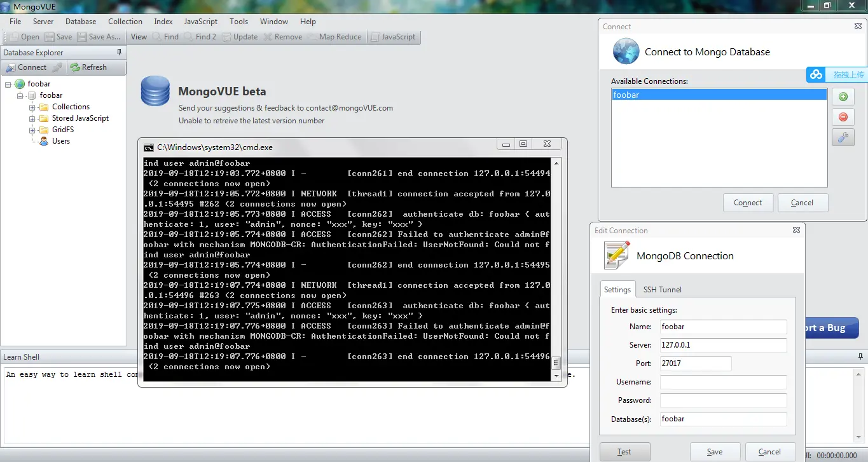The height and width of the screenshot is (462, 868).
Task: Click the Name input field
Action: (723, 327)
